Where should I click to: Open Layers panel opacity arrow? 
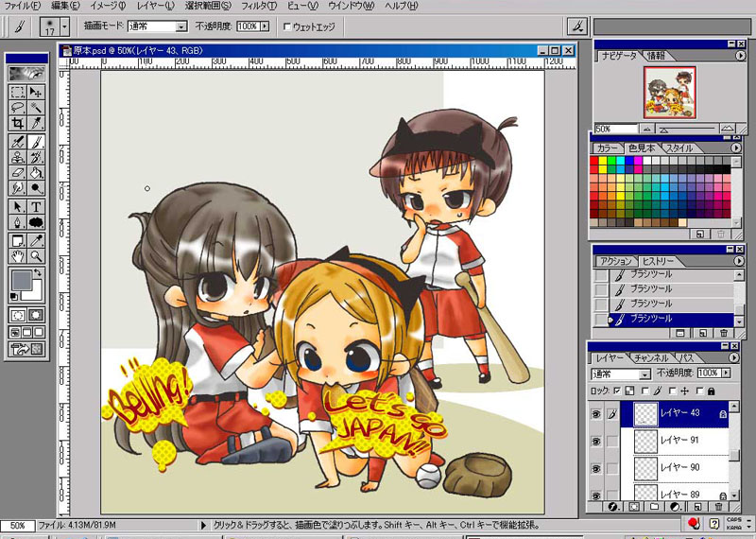726,373
